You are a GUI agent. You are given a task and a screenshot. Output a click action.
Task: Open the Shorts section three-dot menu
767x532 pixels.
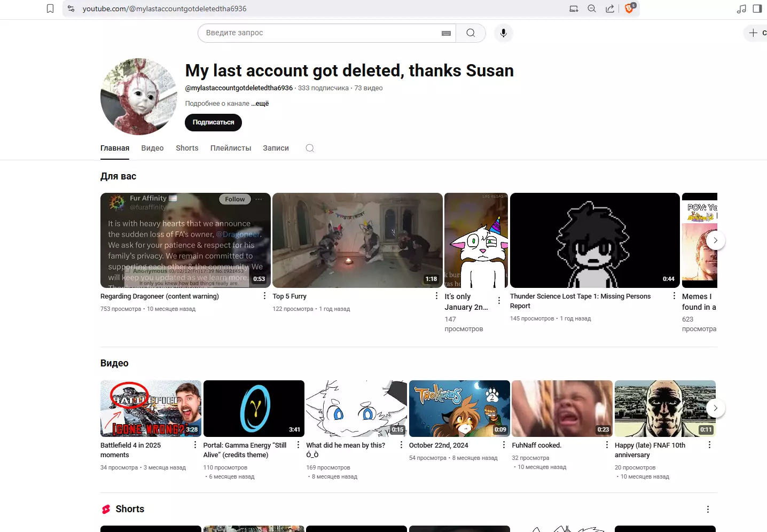coord(708,510)
